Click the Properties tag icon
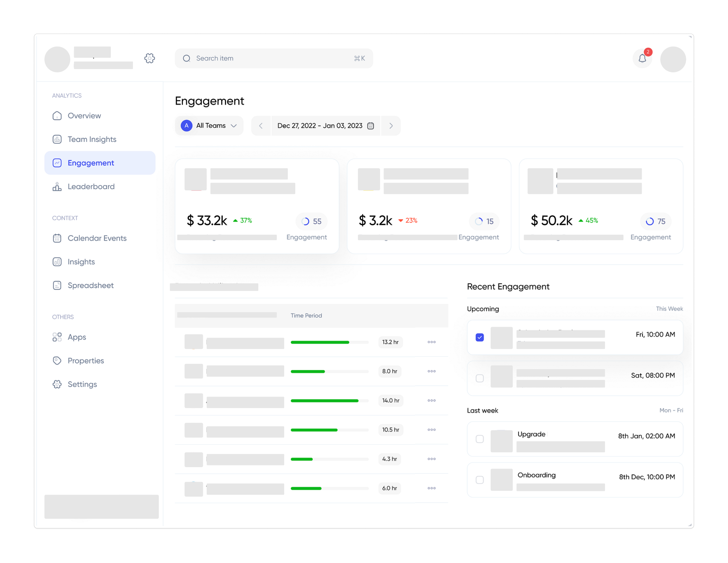 (57, 361)
